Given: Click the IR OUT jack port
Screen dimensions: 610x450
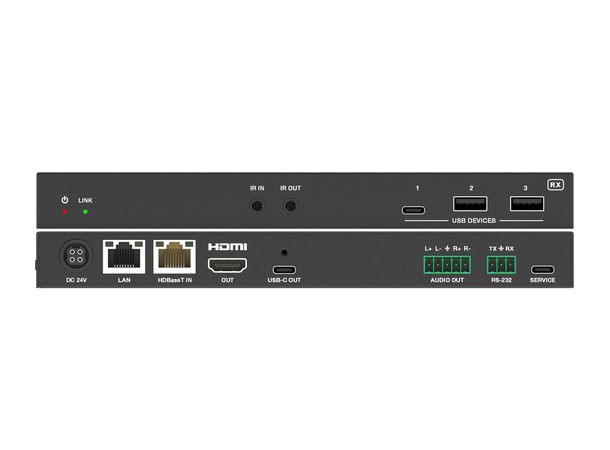Looking at the screenshot, I should tap(290, 205).
